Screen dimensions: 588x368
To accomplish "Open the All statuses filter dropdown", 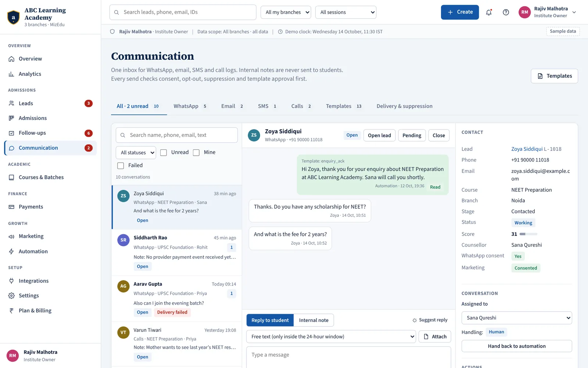I will click(x=136, y=153).
